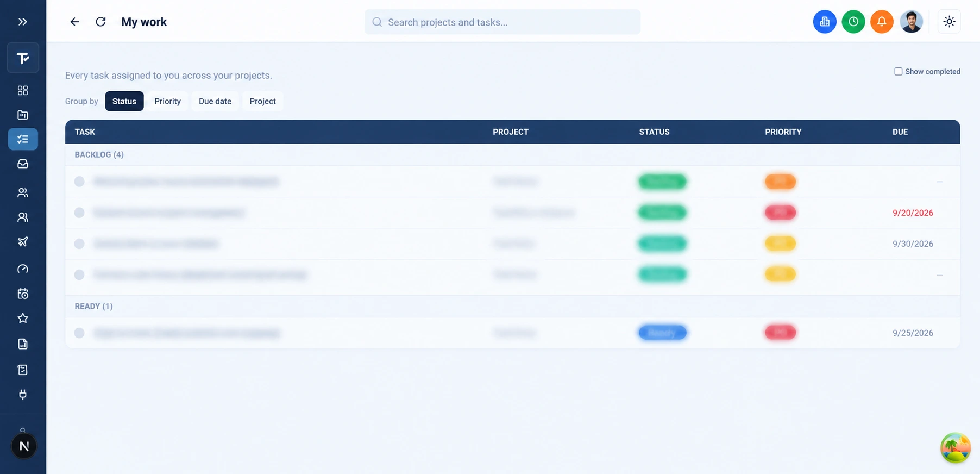980x474 pixels.
Task: Click the round N avatar in sidebar
Action: coord(24,446)
